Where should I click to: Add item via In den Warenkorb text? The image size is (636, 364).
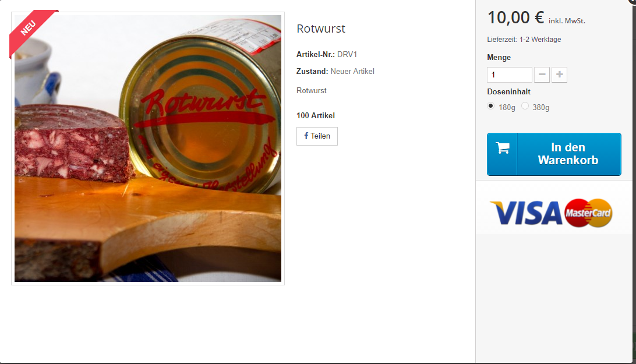coord(568,154)
